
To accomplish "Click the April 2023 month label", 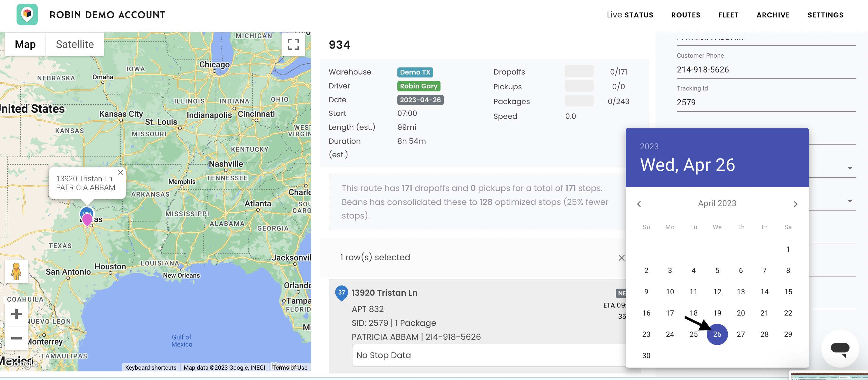I will pos(717,203).
